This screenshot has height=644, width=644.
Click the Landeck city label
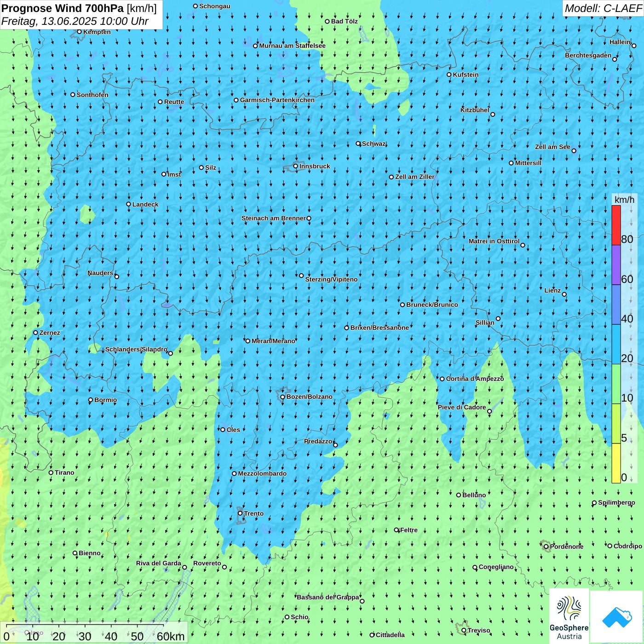[145, 204]
